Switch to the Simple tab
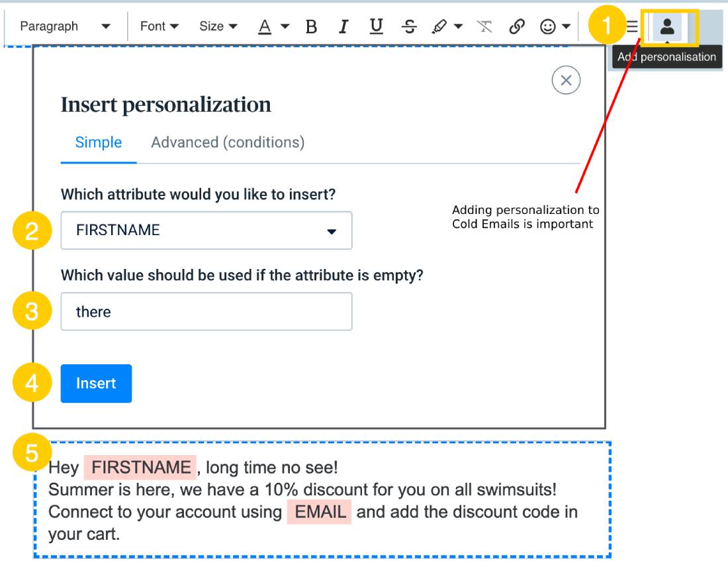The height and width of the screenshot is (561, 728). pos(99,142)
